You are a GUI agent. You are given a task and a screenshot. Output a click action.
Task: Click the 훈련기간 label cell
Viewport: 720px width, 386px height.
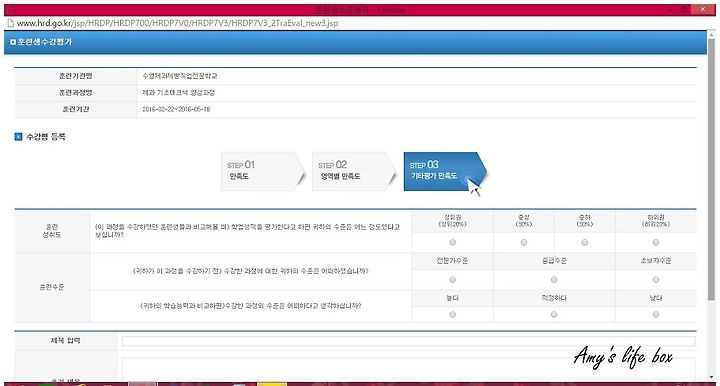76,109
